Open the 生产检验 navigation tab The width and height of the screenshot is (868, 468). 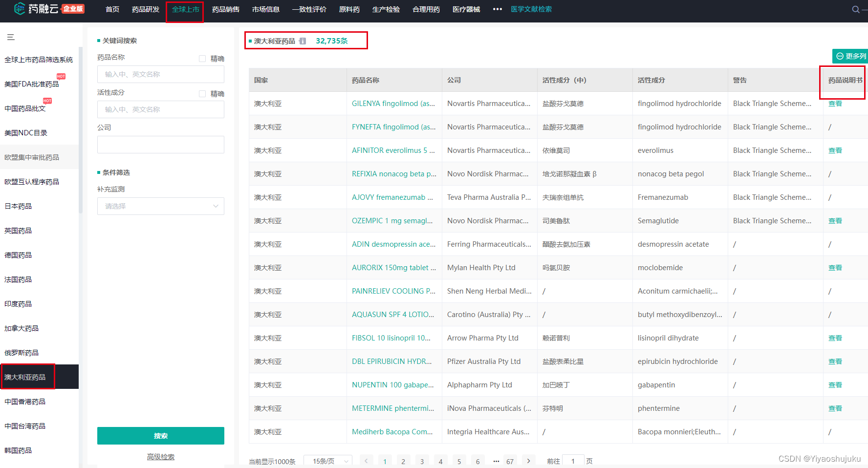(386, 9)
